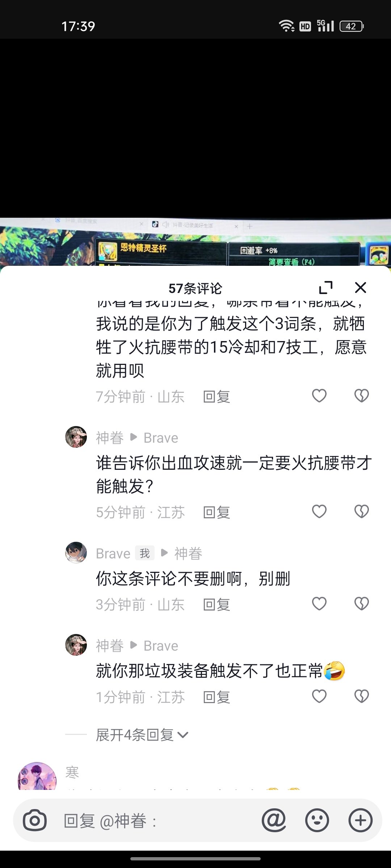
Task: Reply to the 1分钟前 垃圾装备 comment
Action: coord(216,697)
